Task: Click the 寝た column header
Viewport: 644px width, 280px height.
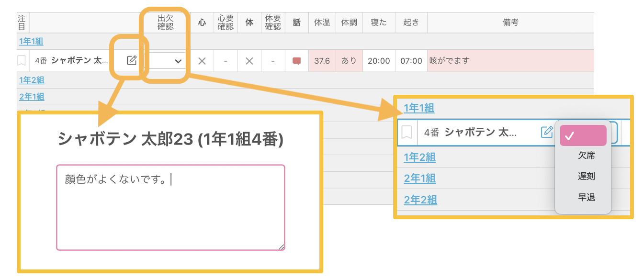Action: [379, 22]
